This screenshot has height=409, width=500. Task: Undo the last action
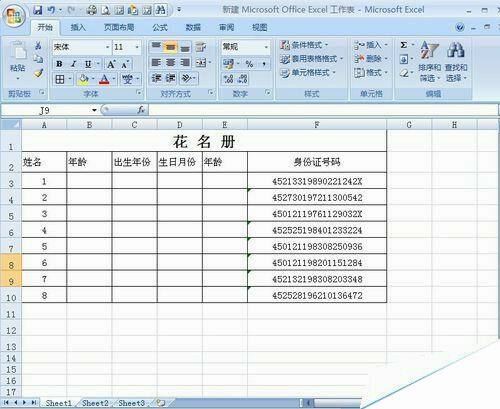tap(51, 10)
